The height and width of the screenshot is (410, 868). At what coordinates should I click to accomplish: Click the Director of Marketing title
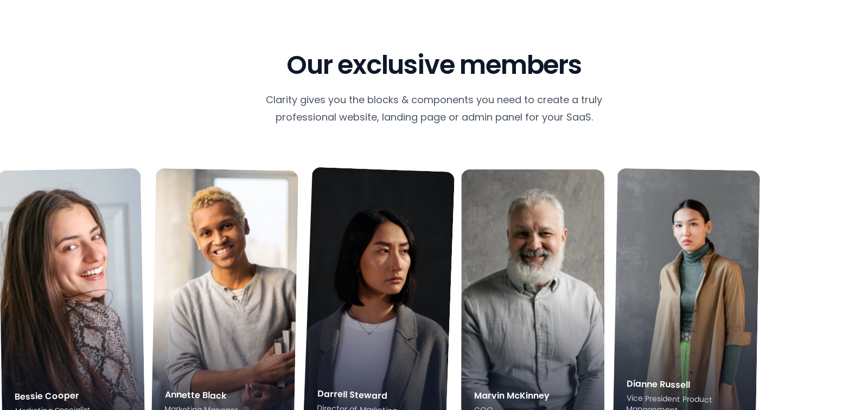click(357, 407)
